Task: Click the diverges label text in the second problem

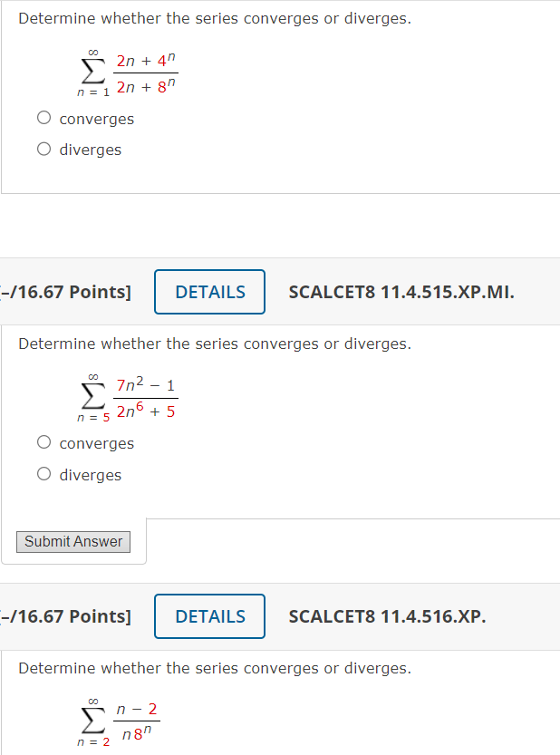Action: point(91,474)
